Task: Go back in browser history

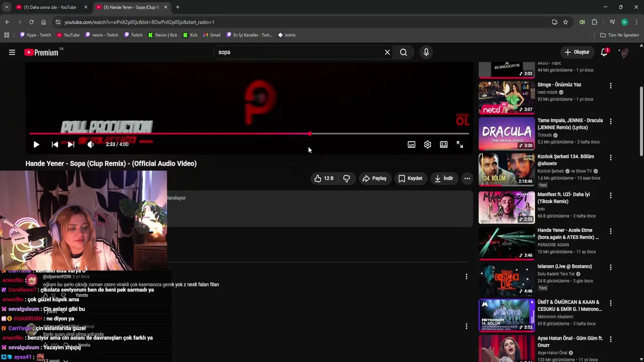Action: (x=7, y=22)
